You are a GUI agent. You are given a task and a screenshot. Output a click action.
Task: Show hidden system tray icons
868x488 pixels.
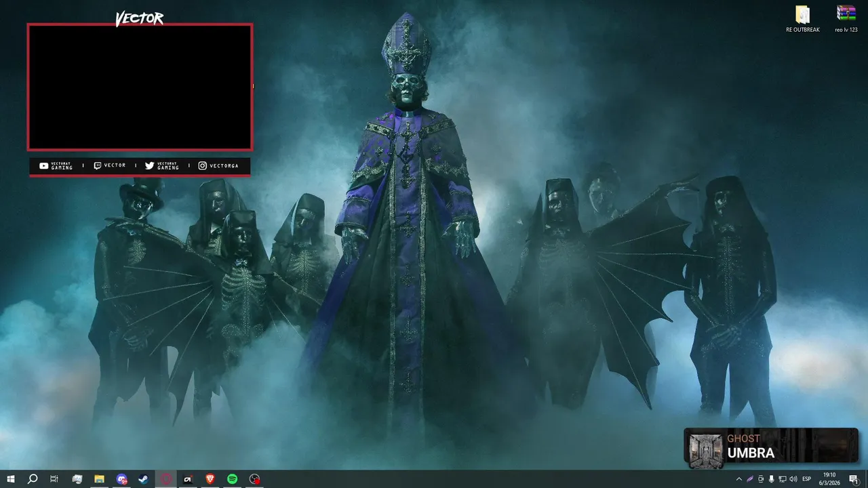point(739,479)
